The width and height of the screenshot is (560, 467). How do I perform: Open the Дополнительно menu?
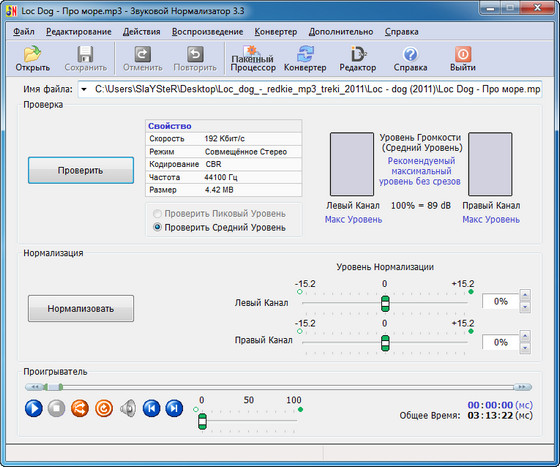tap(341, 32)
